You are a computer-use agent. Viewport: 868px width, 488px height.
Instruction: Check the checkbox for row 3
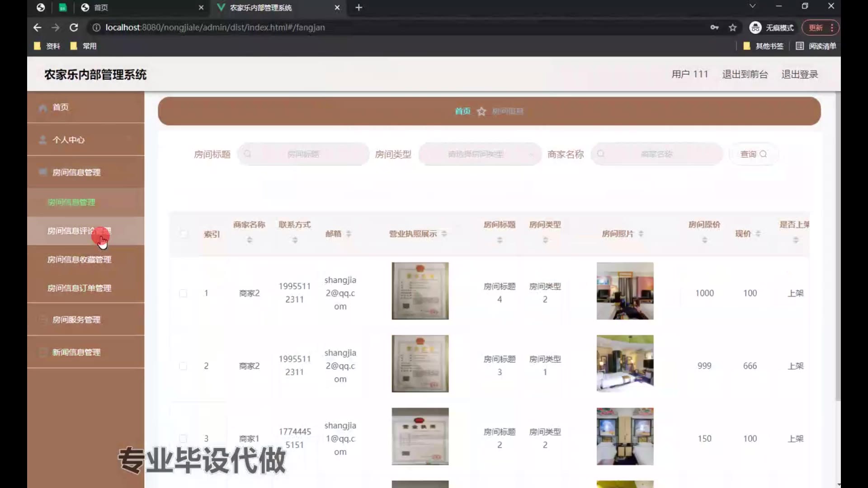(183, 439)
